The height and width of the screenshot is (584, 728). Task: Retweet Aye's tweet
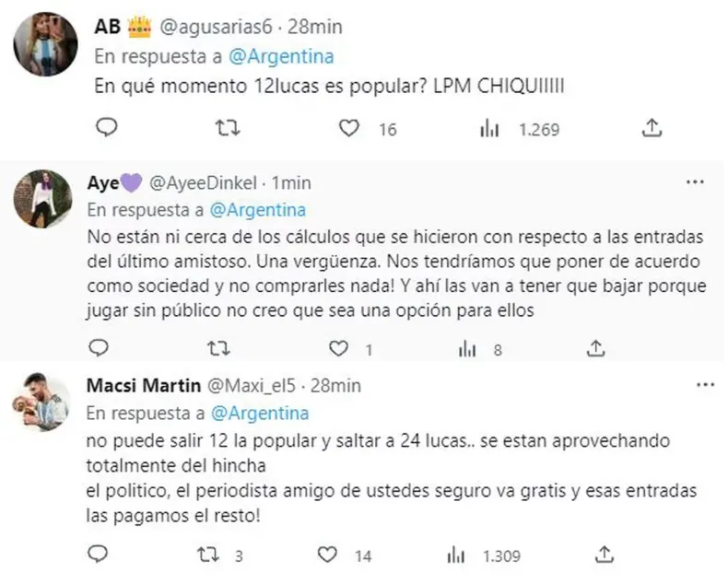(x=218, y=348)
